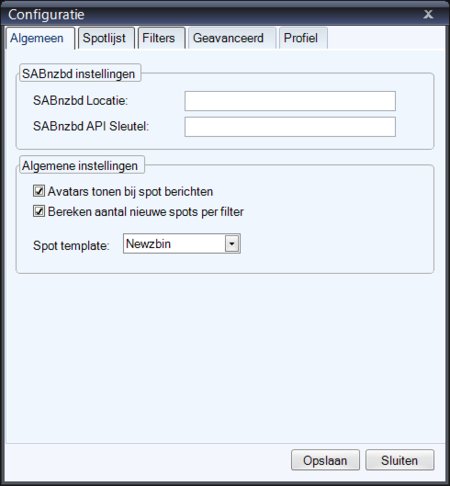This screenshot has width=450, height=486.
Task: Uncheck Avatars tonen bij spot berichten
Action: [39, 191]
